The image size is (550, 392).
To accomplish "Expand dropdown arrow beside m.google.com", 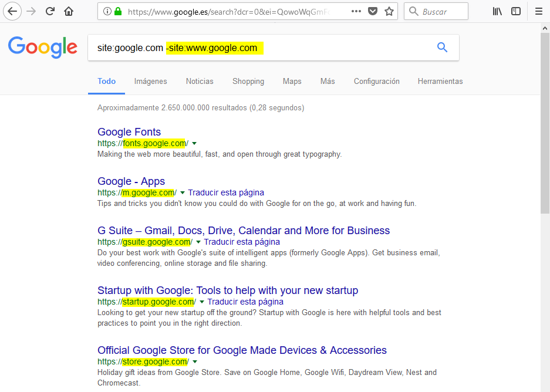I will [x=183, y=193].
